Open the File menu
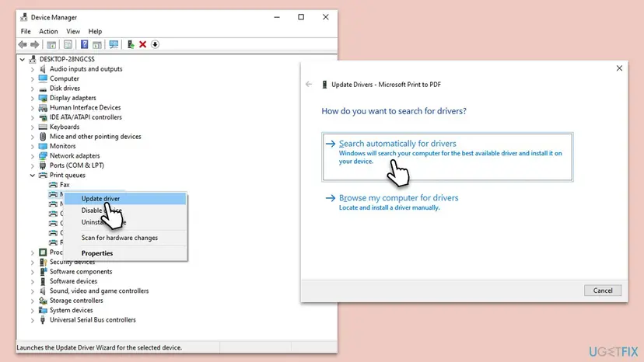The height and width of the screenshot is (362, 644). (26, 31)
